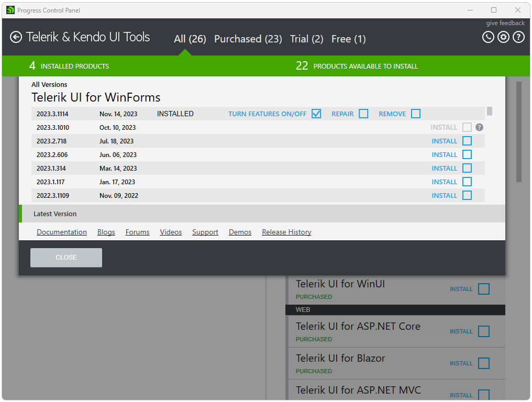
Task: Check INSTALL for Telerik UI for Blazor
Action: [483, 363]
